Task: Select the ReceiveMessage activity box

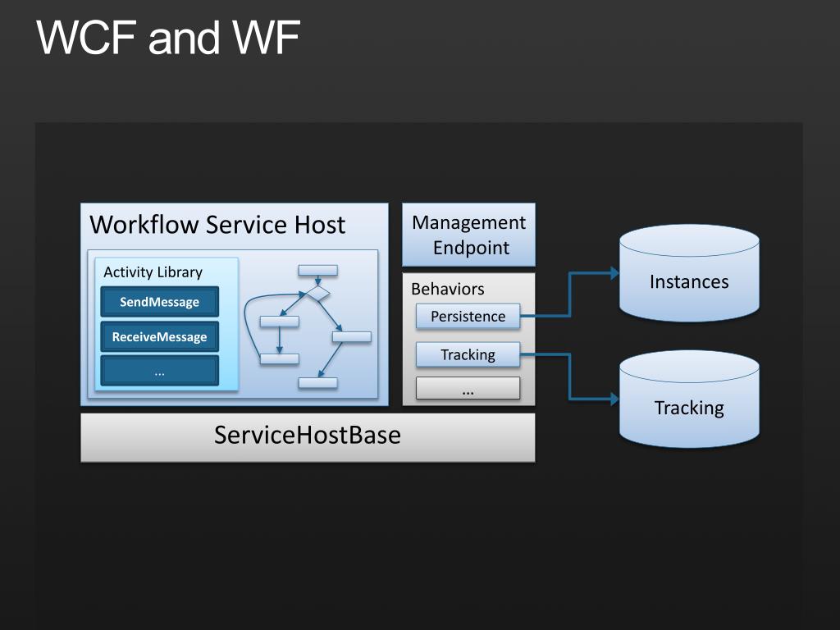Action: pyautogui.click(x=160, y=337)
